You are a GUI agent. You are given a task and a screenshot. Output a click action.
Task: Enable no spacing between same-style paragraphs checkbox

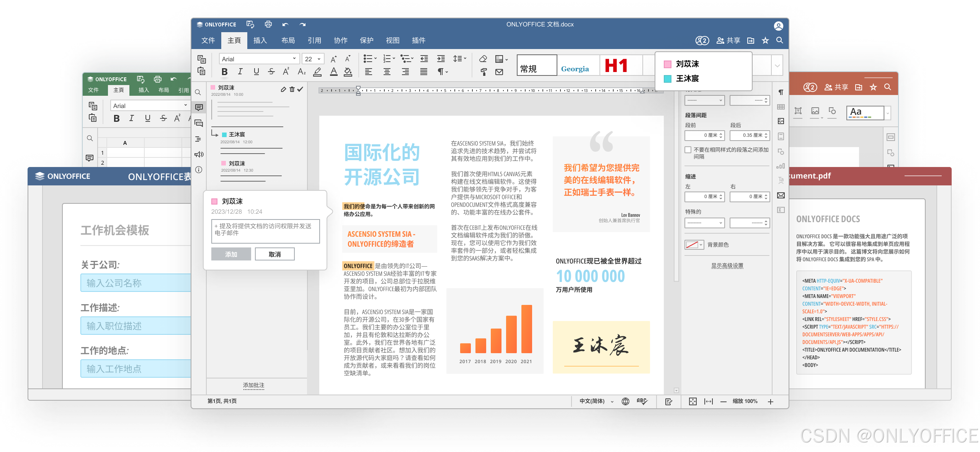coord(688,150)
